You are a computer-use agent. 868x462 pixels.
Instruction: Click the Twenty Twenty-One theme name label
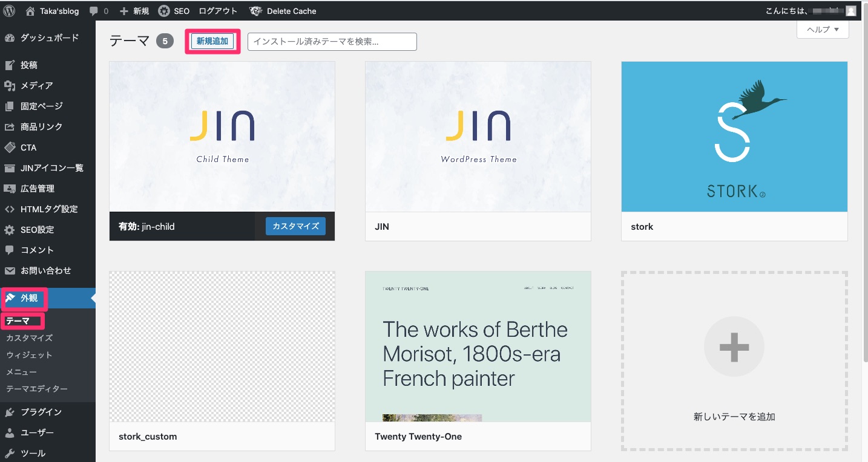tap(418, 437)
